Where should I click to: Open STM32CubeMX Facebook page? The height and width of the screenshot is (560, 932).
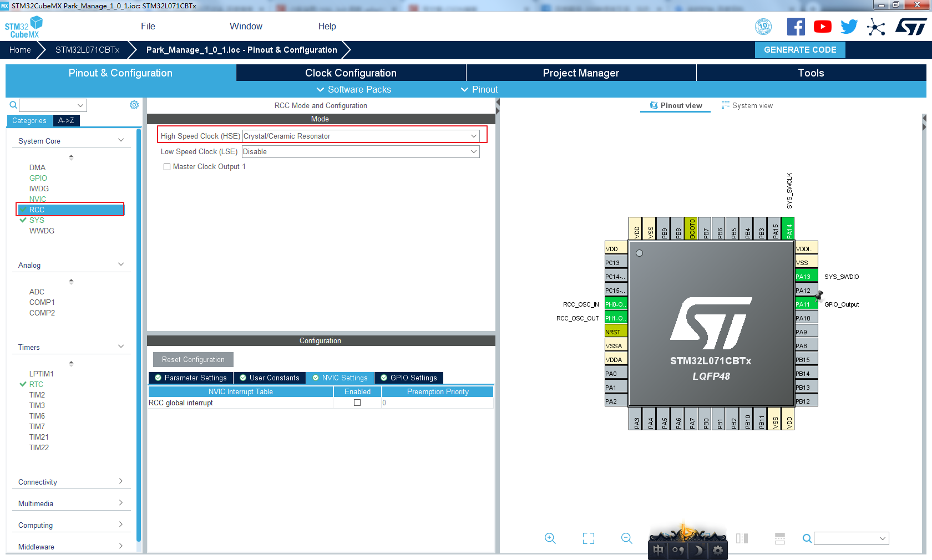[796, 26]
